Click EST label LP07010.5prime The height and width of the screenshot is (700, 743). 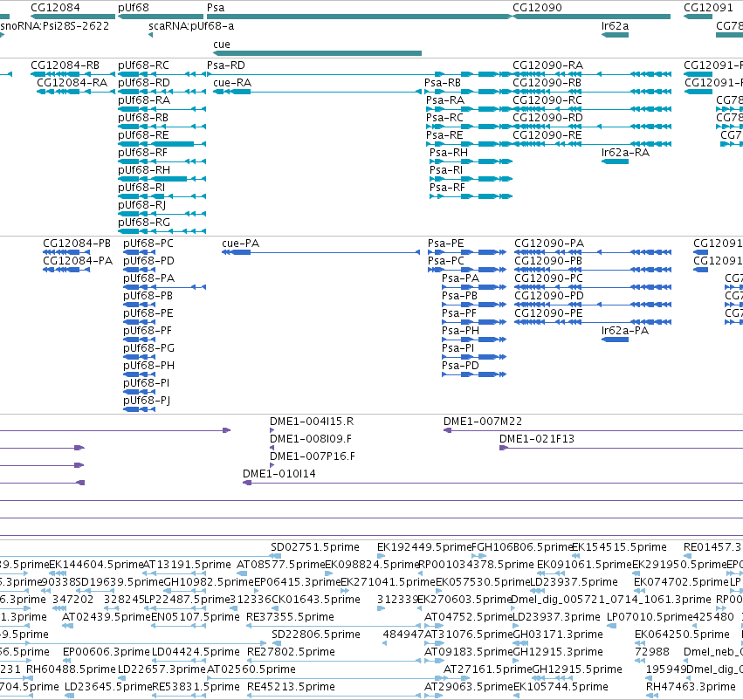coord(651,616)
